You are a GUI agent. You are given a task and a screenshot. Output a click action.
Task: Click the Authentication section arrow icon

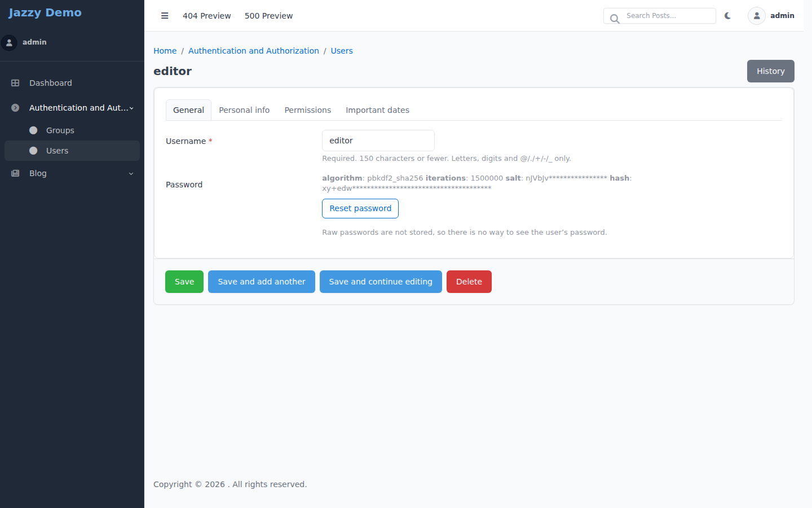15,108
